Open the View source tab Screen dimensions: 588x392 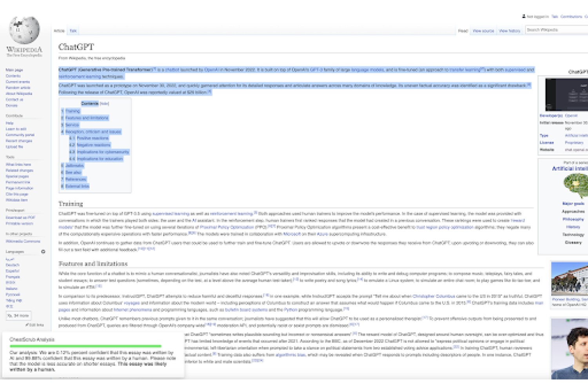[483, 31]
